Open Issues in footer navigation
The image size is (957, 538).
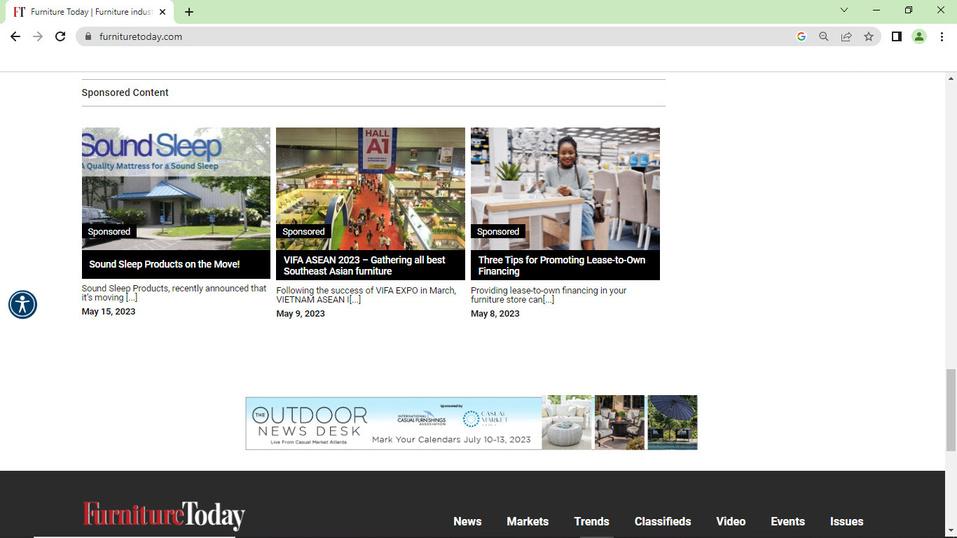click(847, 522)
